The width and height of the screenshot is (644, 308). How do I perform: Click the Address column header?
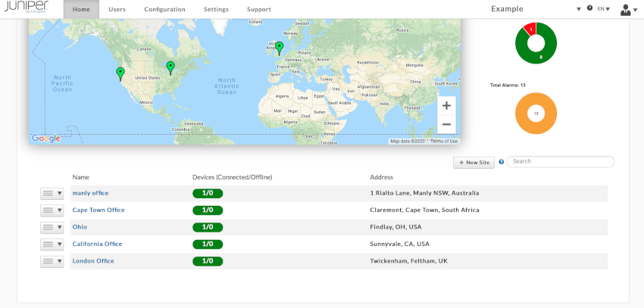pyautogui.click(x=382, y=177)
